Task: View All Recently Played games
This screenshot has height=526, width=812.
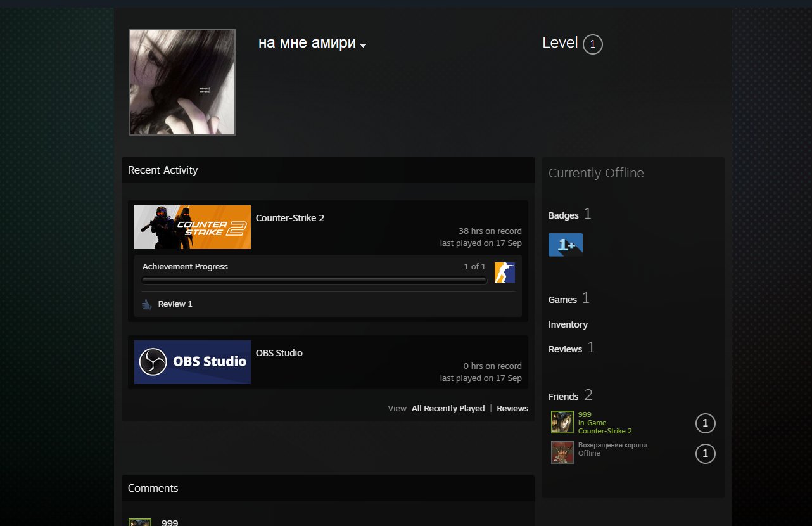Action: [448, 409]
